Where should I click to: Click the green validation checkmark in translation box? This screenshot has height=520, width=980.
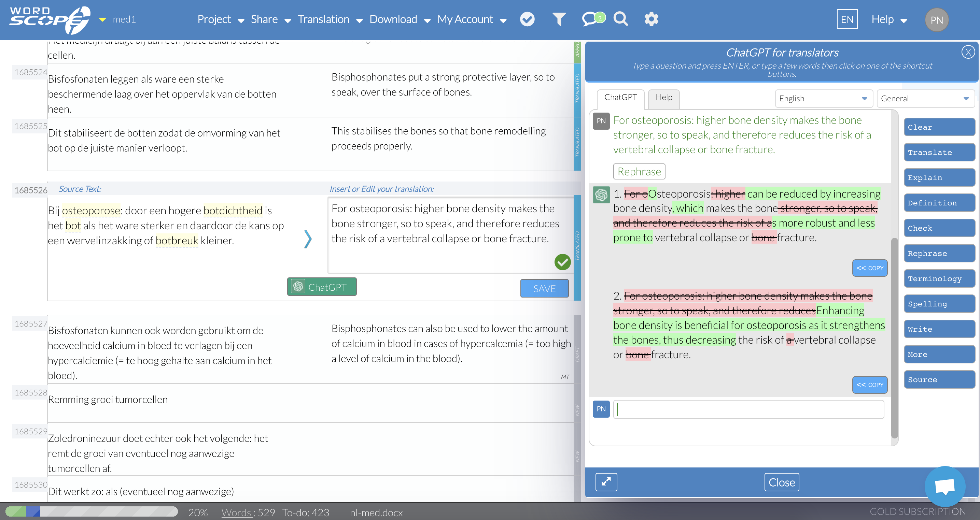coord(562,262)
